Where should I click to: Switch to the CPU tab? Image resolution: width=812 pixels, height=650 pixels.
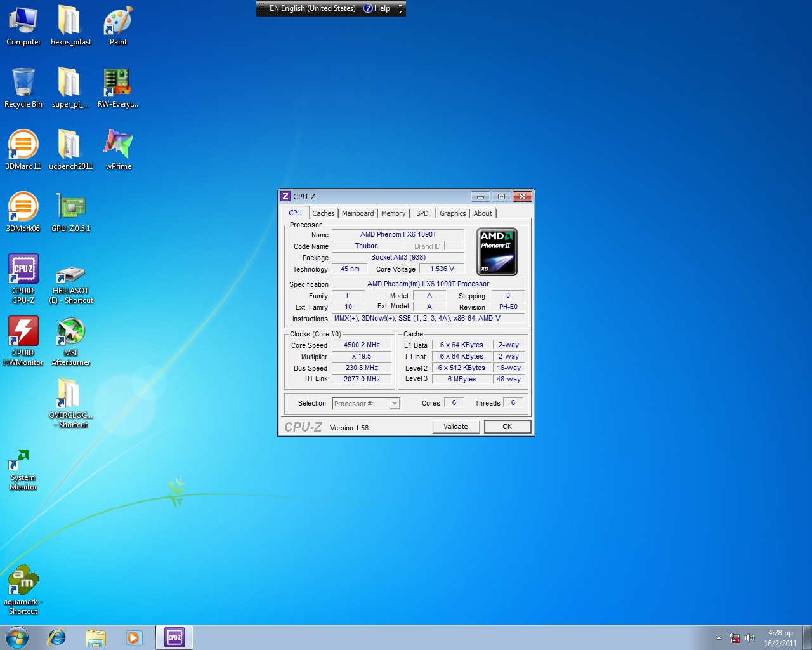[x=296, y=213]
